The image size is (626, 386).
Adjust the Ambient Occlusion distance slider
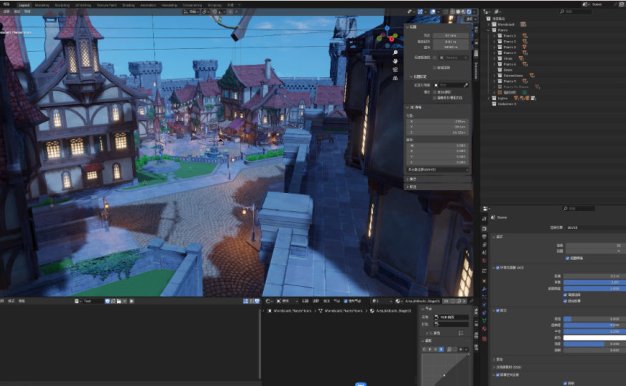(x=594, y=276)
